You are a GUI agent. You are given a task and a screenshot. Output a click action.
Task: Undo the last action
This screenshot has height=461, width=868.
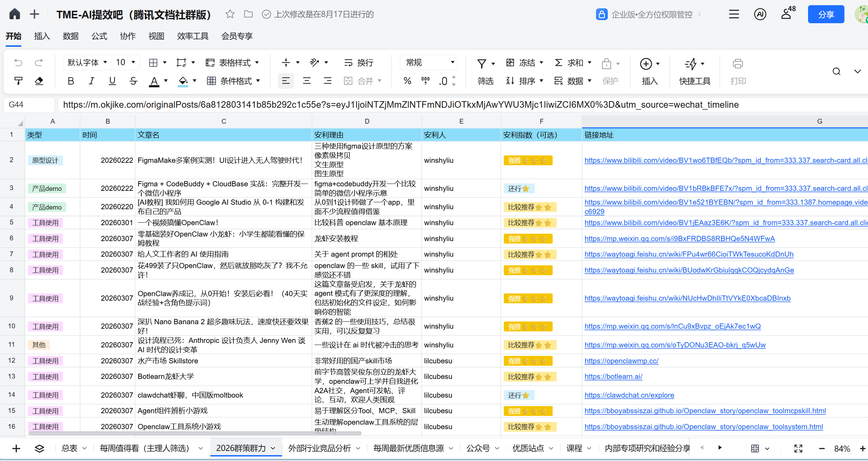18,63
